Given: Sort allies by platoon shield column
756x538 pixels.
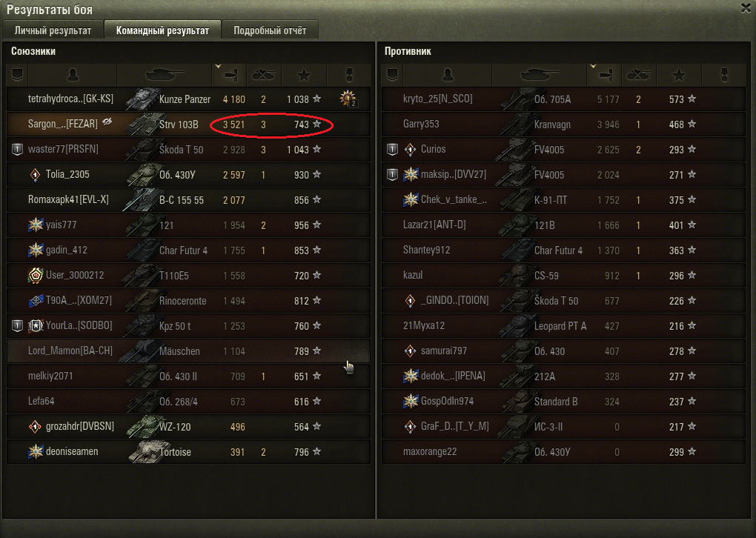Looking at the screenshot, I should 18,75.
